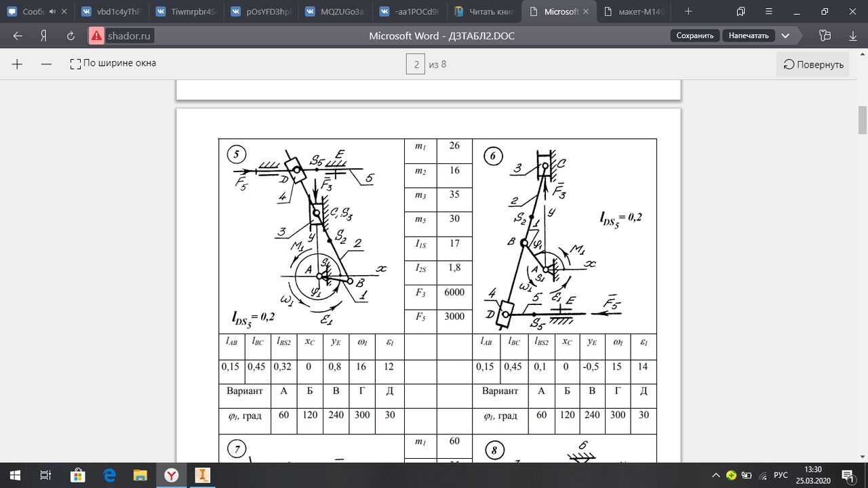This screenshot has height=488, width=868.
Task: Open a new browser tab
Action: coord(688,12)
